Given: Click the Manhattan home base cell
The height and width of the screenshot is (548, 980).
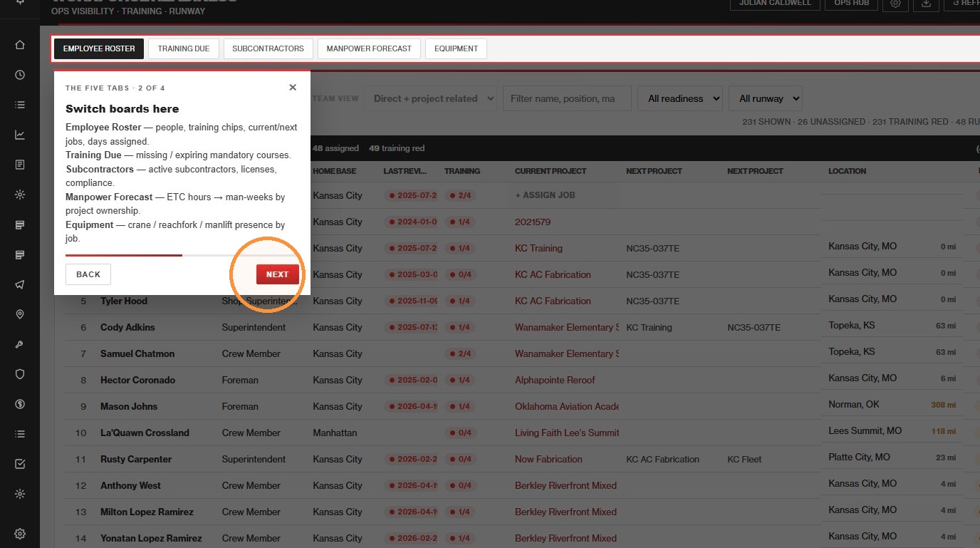Looking at the screenshot, I should click(x=335, y=433).
